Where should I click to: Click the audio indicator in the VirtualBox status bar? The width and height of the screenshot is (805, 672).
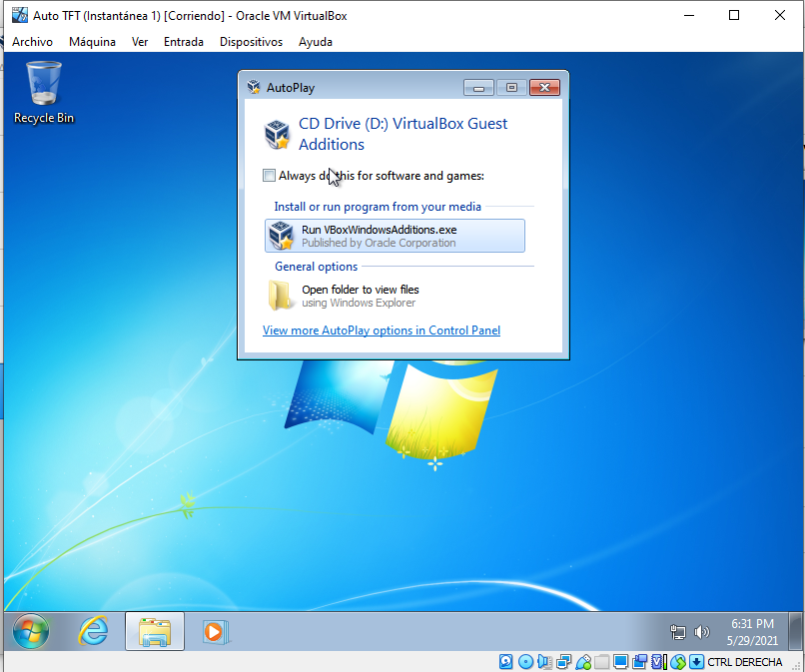click(544, 661)
